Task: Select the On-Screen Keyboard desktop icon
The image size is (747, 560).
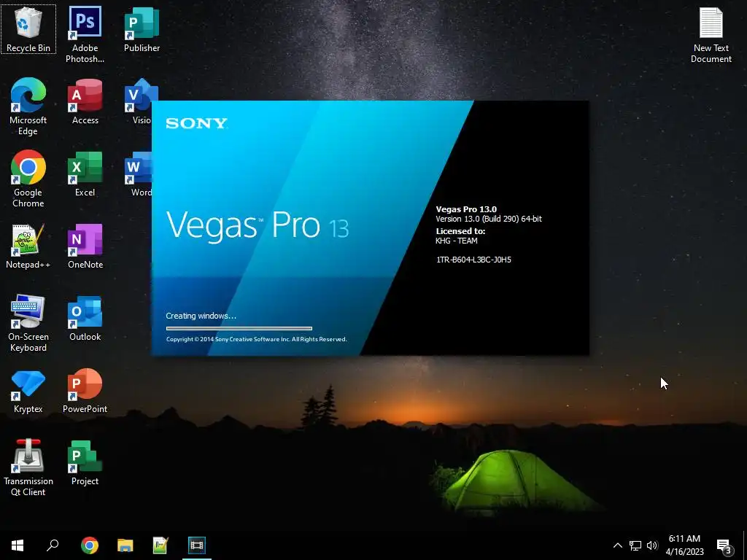Action: pos(28,323)
